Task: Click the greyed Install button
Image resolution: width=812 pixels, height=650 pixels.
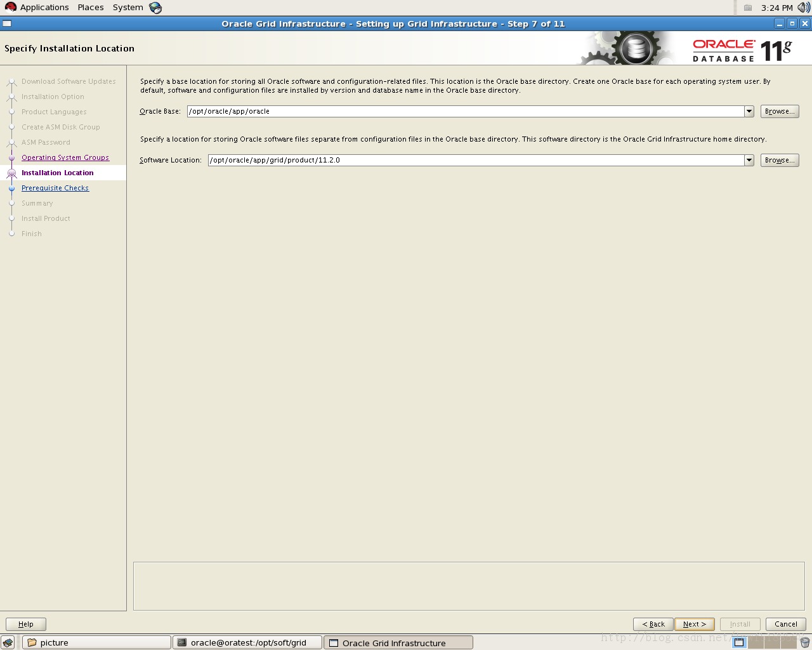Action: click(x=740, y=624)
